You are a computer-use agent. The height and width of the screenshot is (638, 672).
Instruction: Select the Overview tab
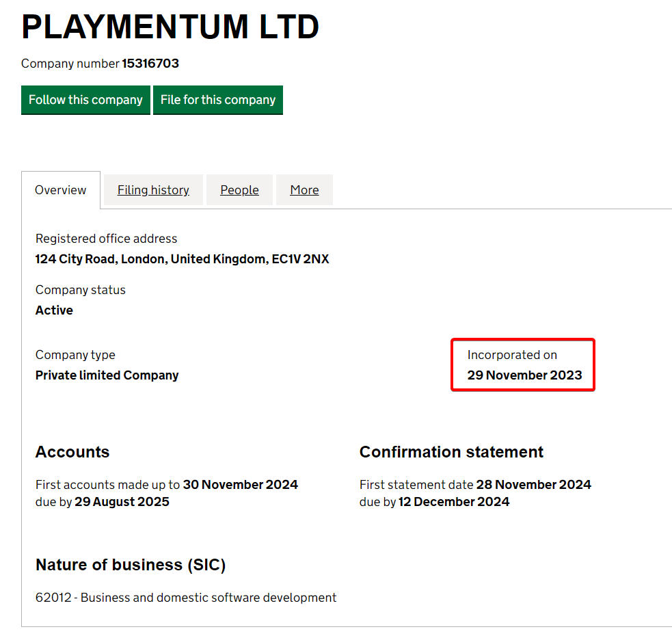61,190
